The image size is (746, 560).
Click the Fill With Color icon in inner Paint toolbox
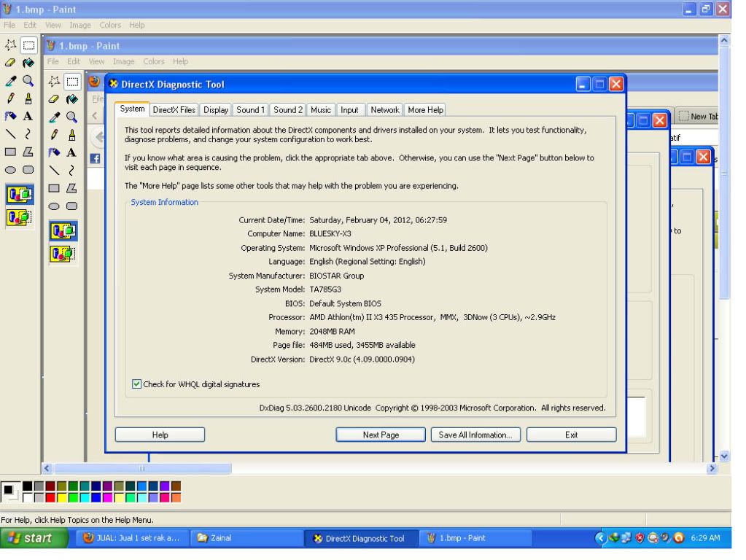(x=72, y=99)
